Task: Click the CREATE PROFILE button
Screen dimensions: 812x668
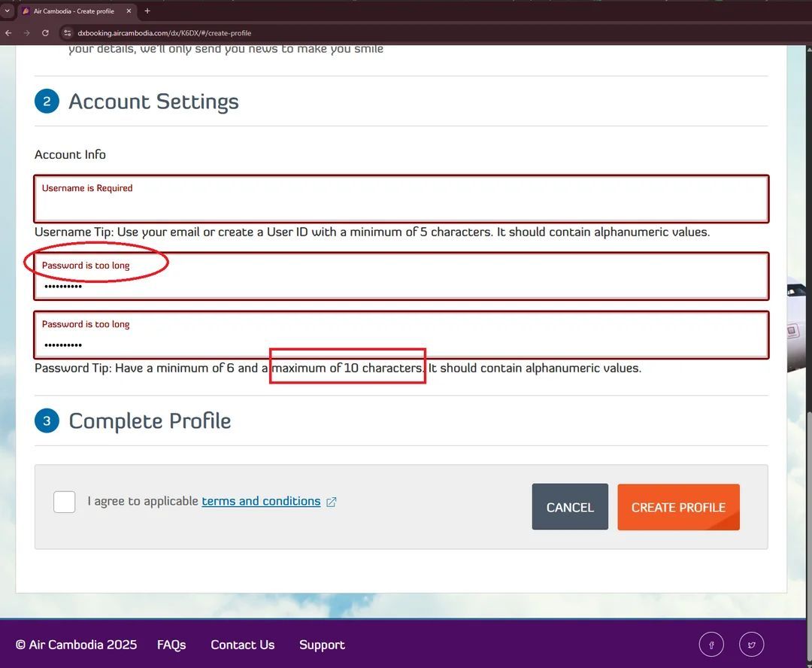Action: (x=678, y=507)
